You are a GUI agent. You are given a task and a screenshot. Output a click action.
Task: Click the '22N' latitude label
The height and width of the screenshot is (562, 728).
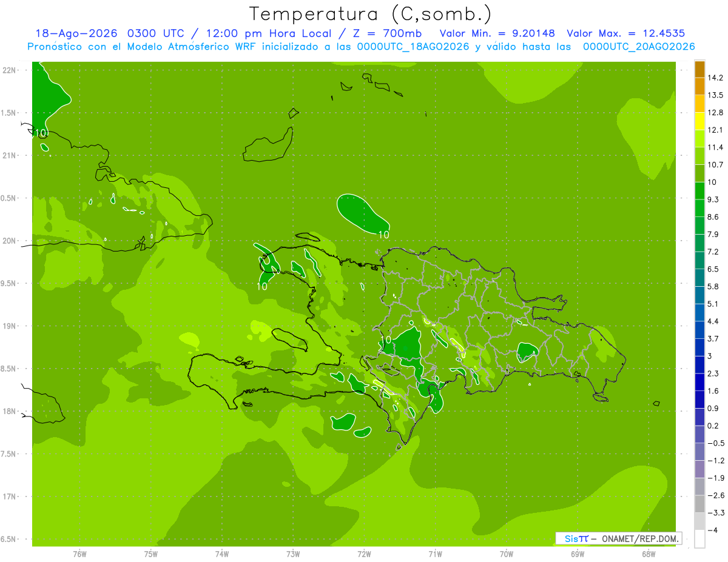tap(10, 70)
